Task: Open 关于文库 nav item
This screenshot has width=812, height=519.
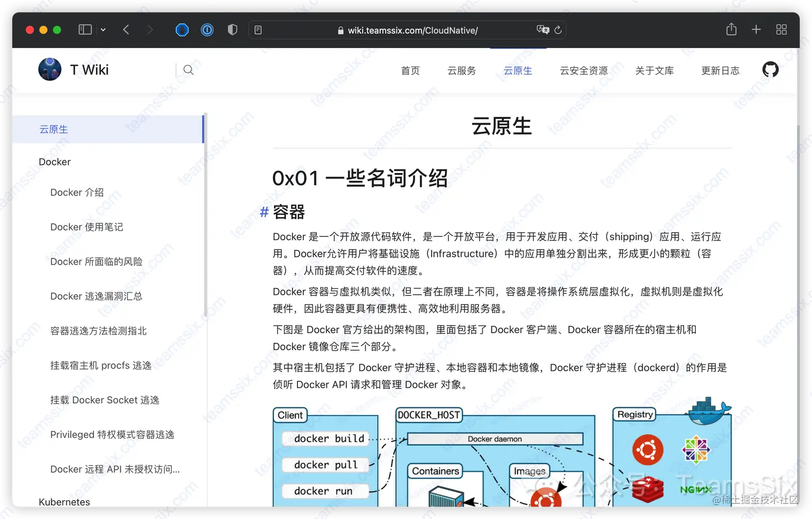Action: coord(655,70)
